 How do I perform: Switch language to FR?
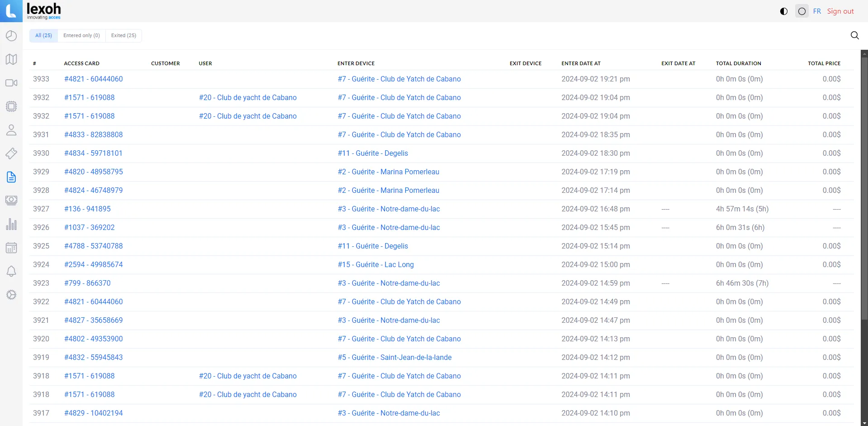[816, 11]
